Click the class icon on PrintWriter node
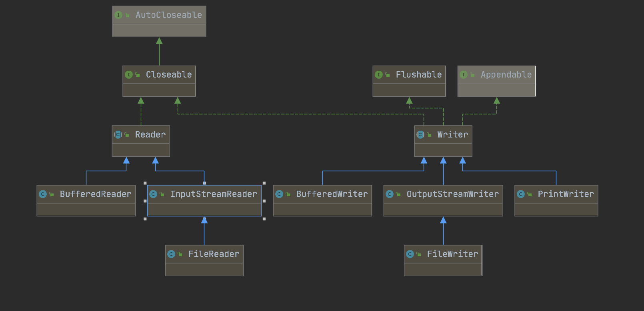 pyautogui.click(x=521, y=194)
